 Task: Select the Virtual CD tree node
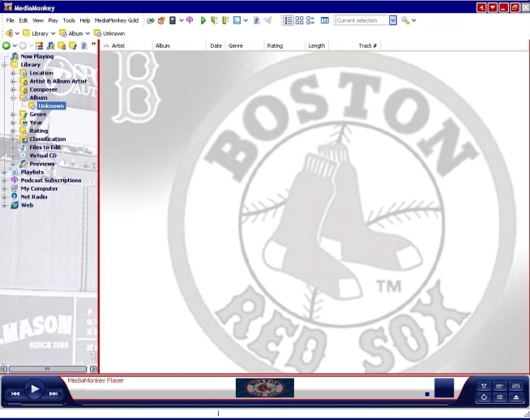(43, 156)
